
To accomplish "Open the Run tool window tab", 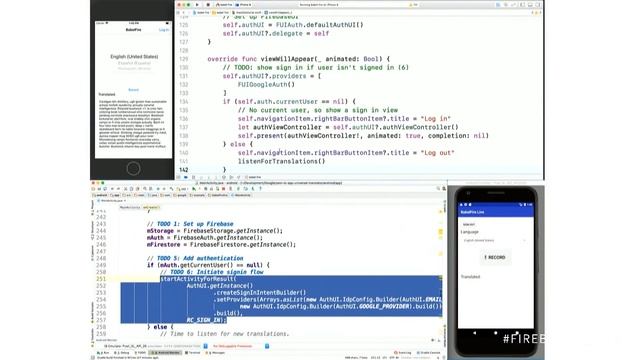I will [x=104, y=353].
